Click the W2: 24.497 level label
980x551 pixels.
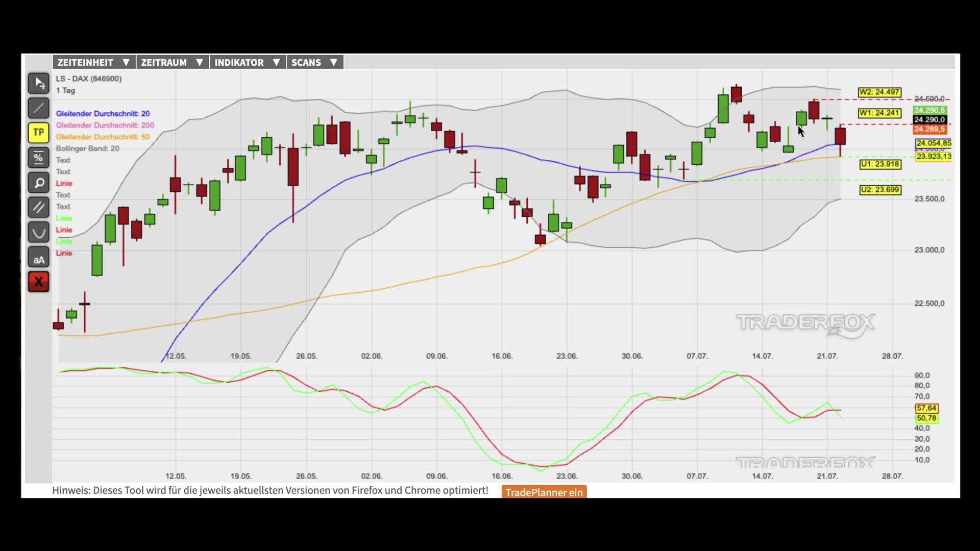point(879,92)
